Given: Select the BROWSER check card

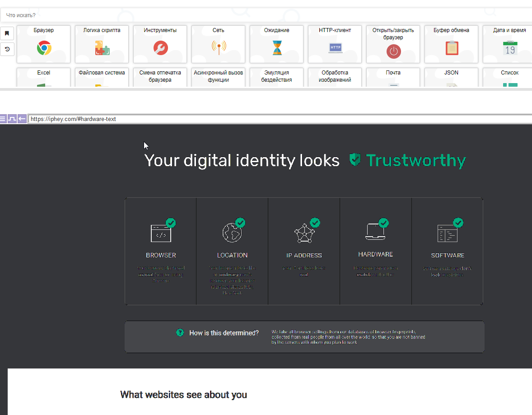Looking at the screenshot, I should click(x=161, y=251).
